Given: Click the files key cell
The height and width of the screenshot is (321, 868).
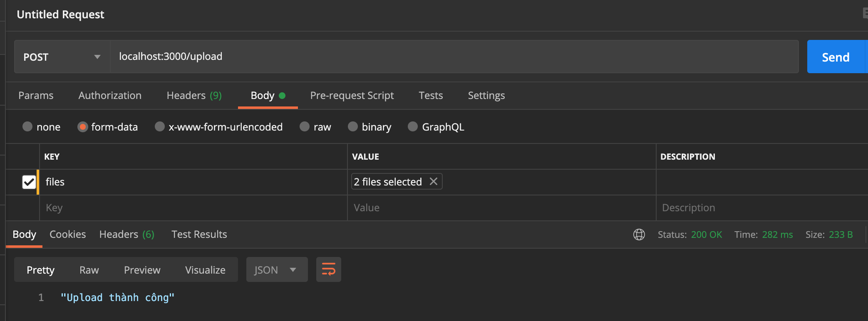Looking at the screenshot, I should tap(193, 182).
